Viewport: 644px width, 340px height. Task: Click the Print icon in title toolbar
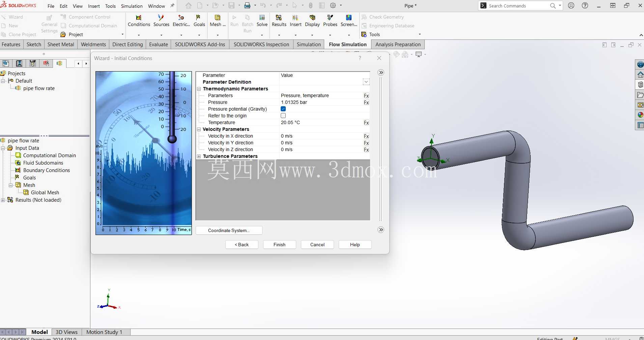coord(247,6)
